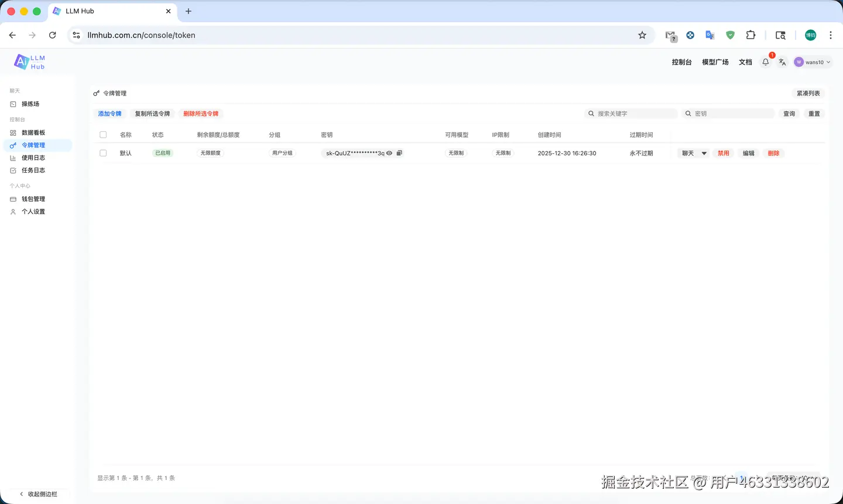Click the 已启用 status tag
This screenshot has height=504, width=843.
tap(163, 153)
